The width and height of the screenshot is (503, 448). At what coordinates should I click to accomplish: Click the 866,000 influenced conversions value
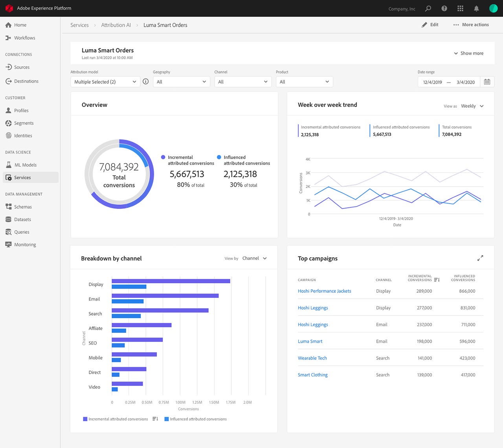467,291
